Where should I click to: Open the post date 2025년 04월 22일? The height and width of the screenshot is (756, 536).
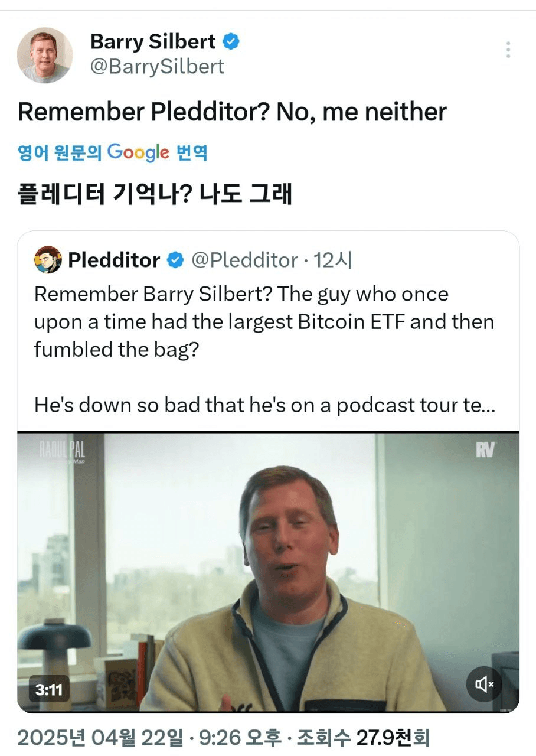coord(100,737)
